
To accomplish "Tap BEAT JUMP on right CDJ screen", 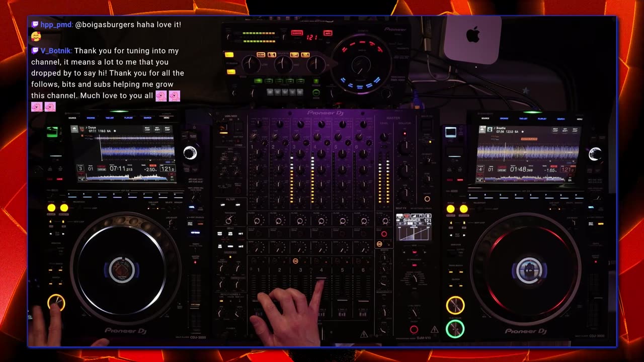I will [575, 130].
